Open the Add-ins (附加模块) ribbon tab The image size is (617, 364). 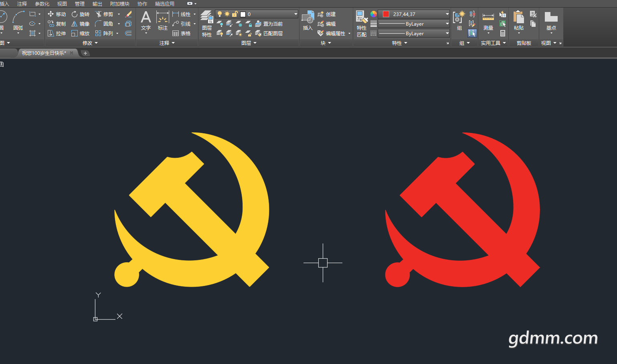coord(120,4)
